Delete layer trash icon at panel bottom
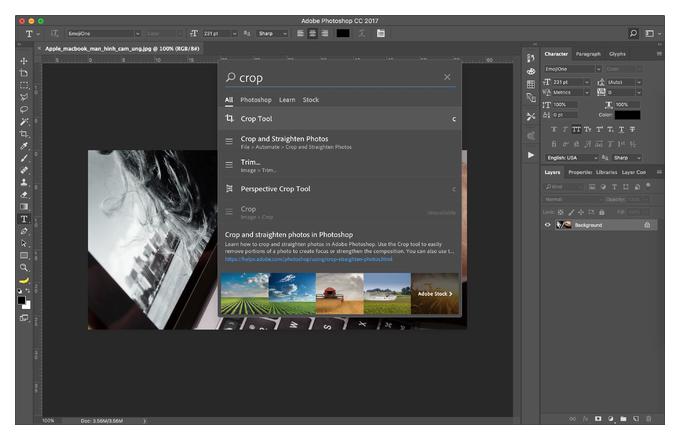The height and width of the screenshot is (440, 680). pos(649,419)
